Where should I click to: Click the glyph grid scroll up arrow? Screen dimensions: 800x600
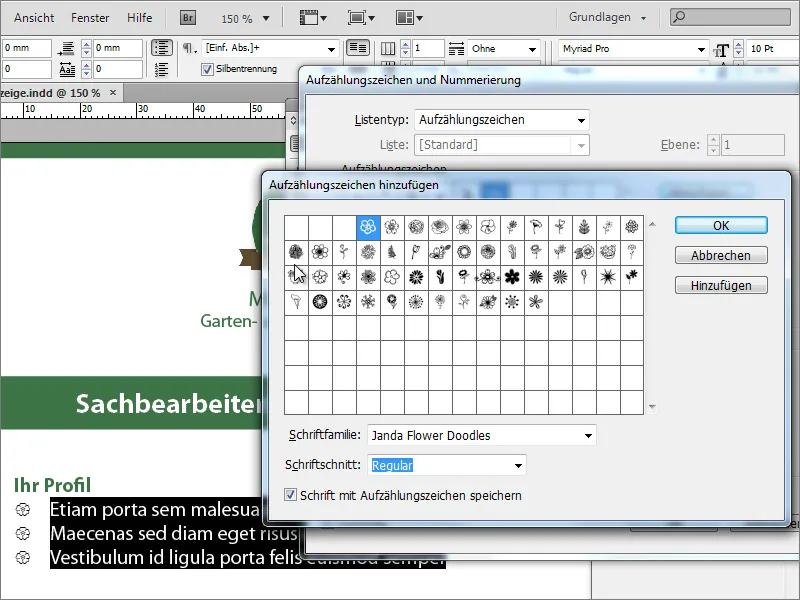coord(652,224)
